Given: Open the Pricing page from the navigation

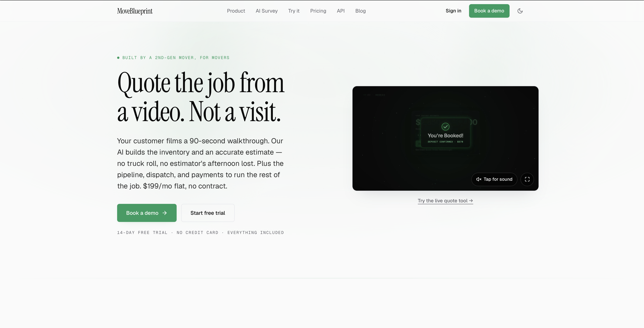Looking at the screenshot, I should (x=318, y=11).
